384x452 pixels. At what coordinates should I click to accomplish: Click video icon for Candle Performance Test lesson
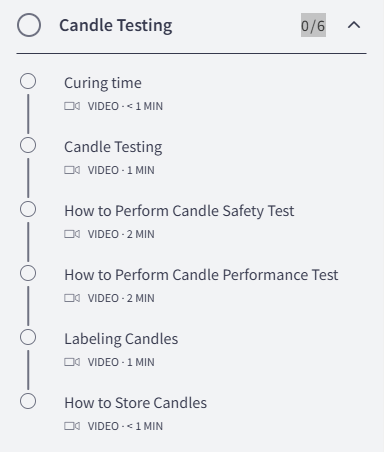tap(72, 298)
